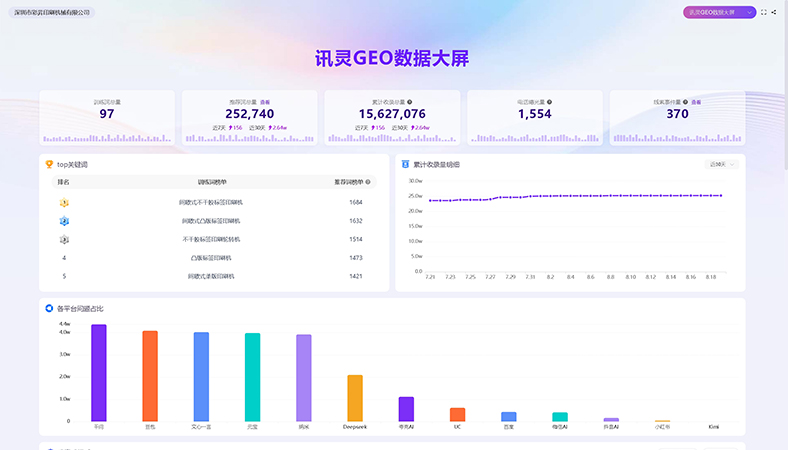Click the value 97 on first card
The width and height of the screenshot is (788, 450).
107,114
